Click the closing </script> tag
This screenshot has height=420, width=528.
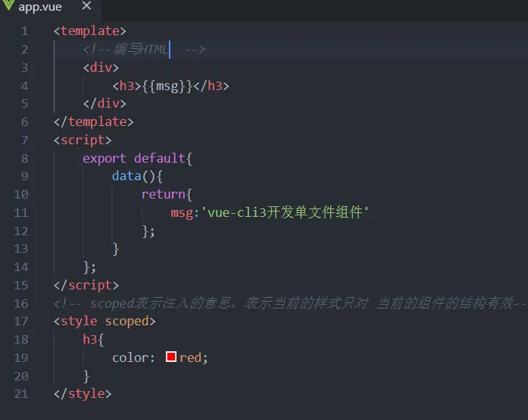(x=86, y=286)
